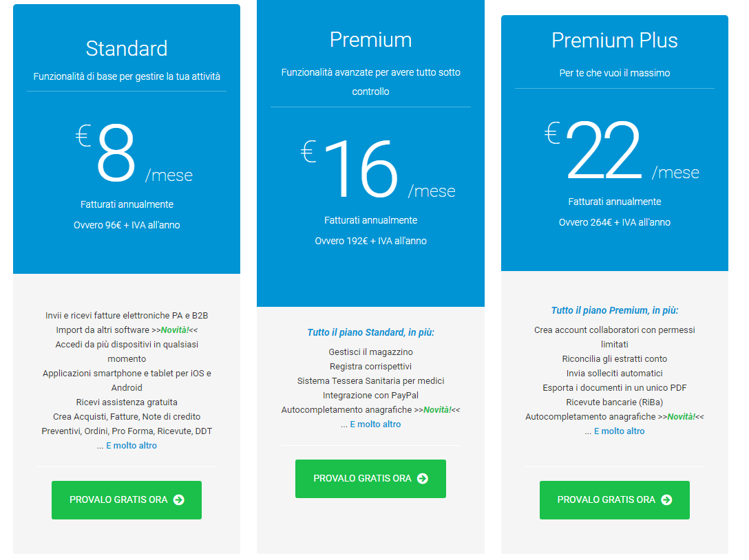Click the euro symbol beside the 8 price

point(83,135)
